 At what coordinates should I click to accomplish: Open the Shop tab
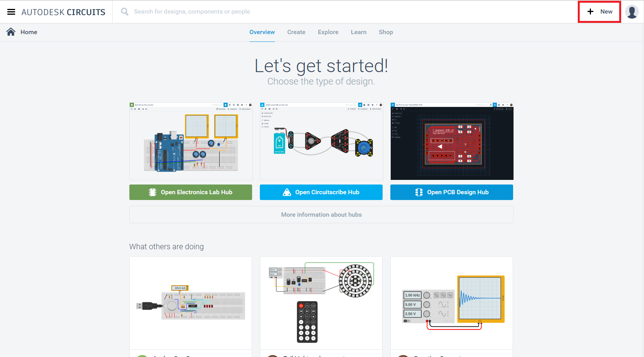tap(386, 32)
